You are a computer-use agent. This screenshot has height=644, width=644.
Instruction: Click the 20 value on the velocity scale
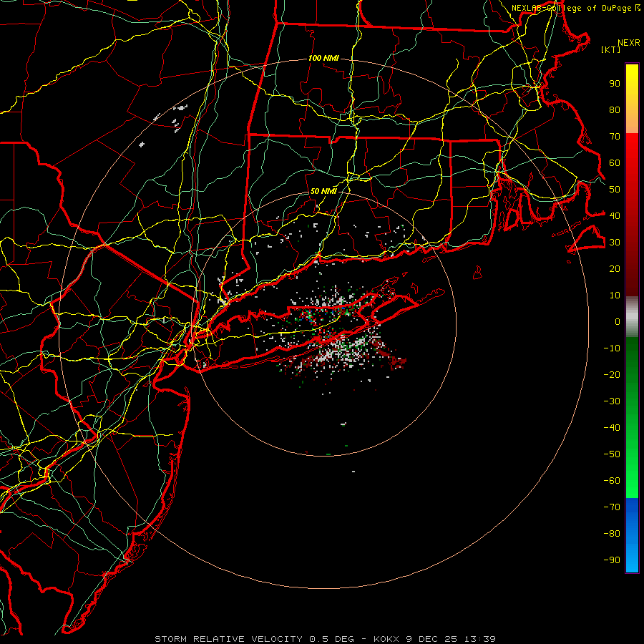click(x=615, y=268)
